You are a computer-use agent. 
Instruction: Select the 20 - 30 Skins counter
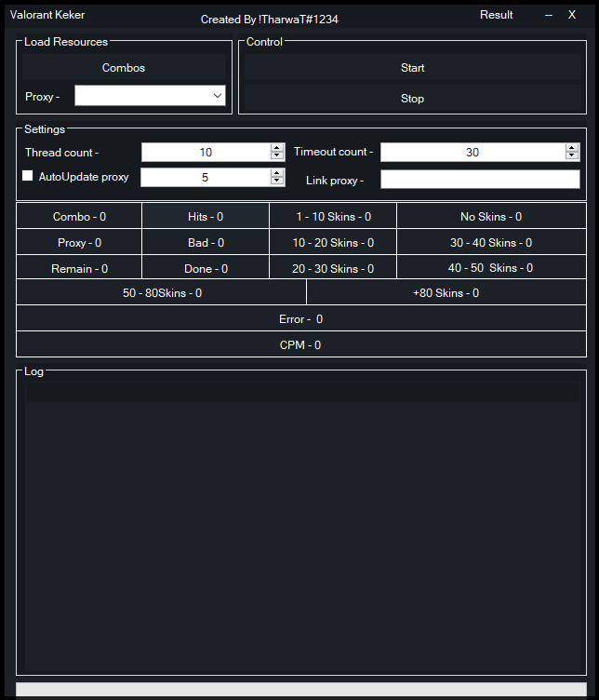pyautogui.click(x=333, y=268)
